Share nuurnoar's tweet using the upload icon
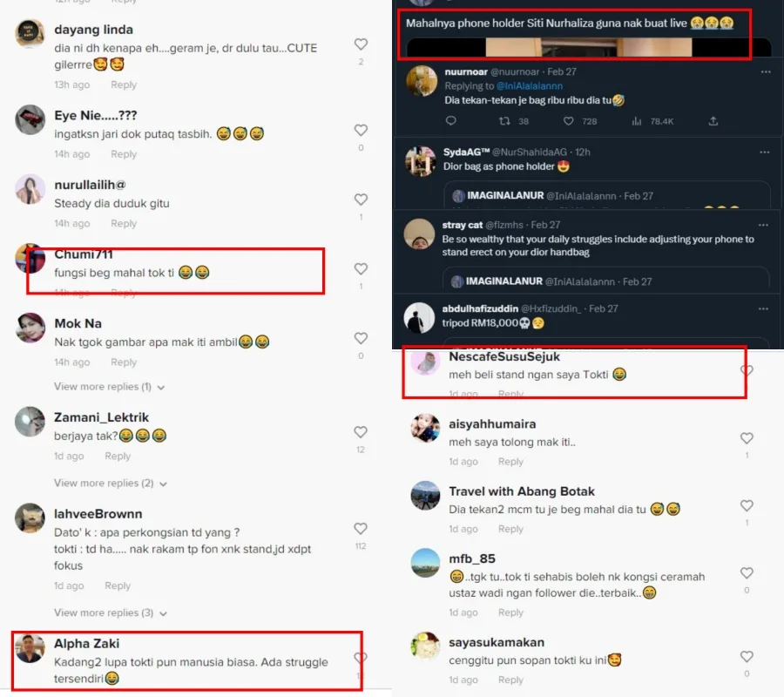 (x=713, y=121)
